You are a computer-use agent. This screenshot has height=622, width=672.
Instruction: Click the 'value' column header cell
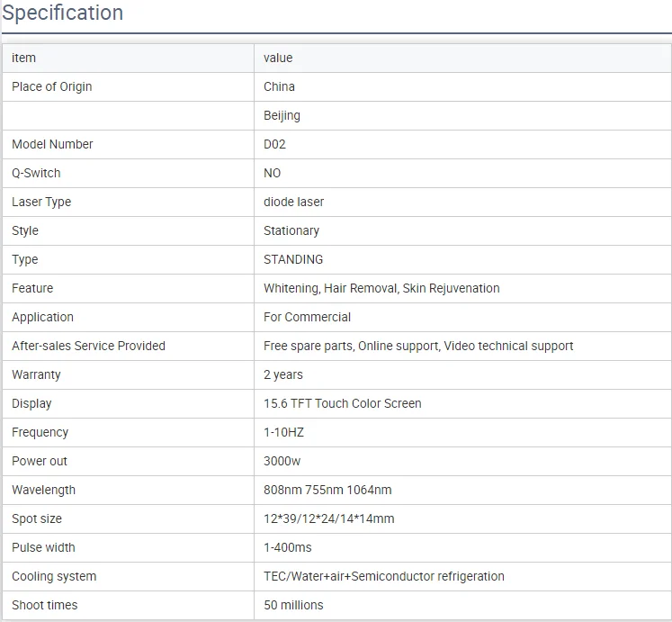278,58
